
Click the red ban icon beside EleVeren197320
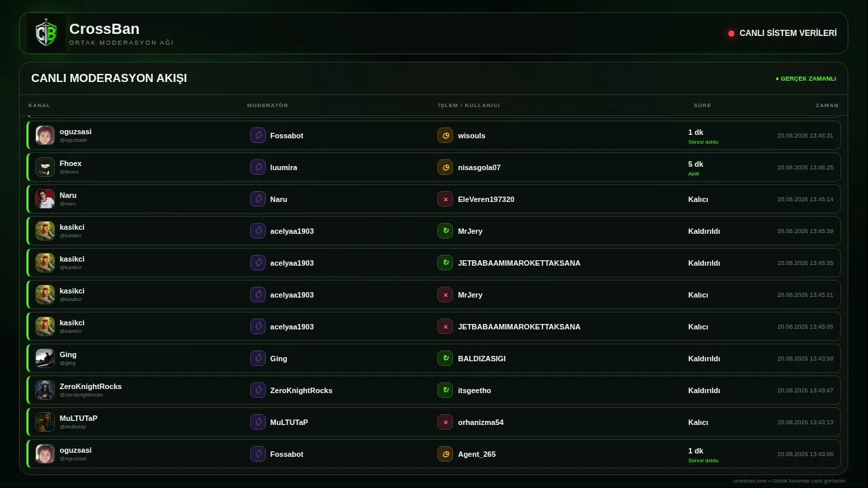(x=445, y=199)
